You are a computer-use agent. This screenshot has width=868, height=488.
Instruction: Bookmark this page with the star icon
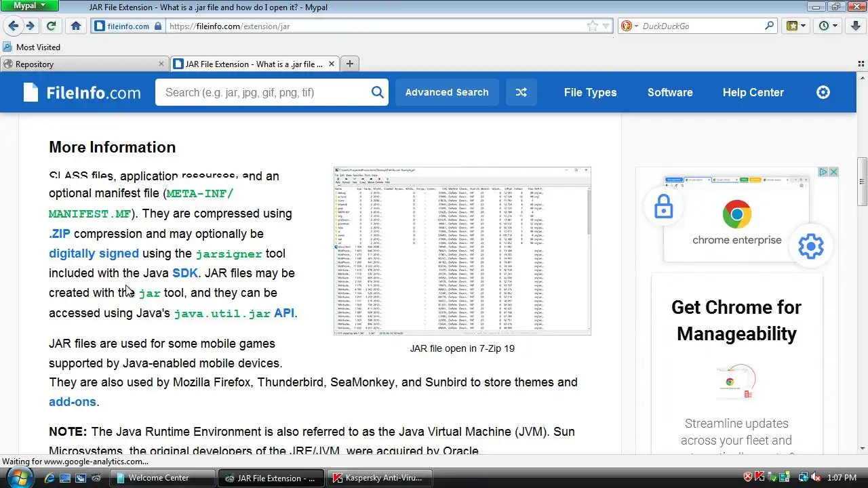coord(593,26)
